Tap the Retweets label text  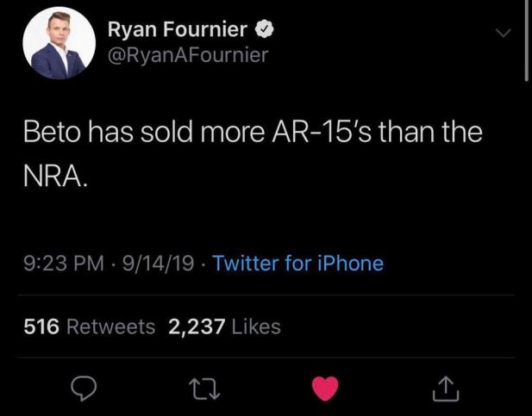tap(111, 326)
